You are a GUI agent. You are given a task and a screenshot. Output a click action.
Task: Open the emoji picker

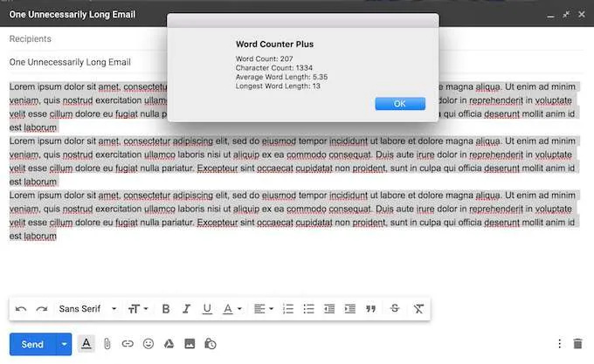click(x=148, y=344)
